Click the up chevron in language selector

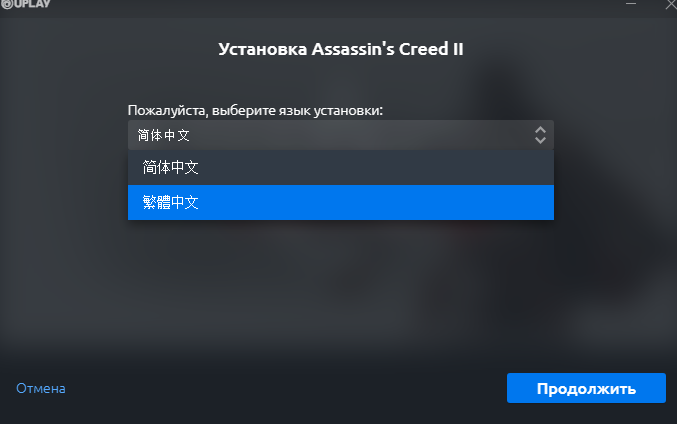click(540, 130)
